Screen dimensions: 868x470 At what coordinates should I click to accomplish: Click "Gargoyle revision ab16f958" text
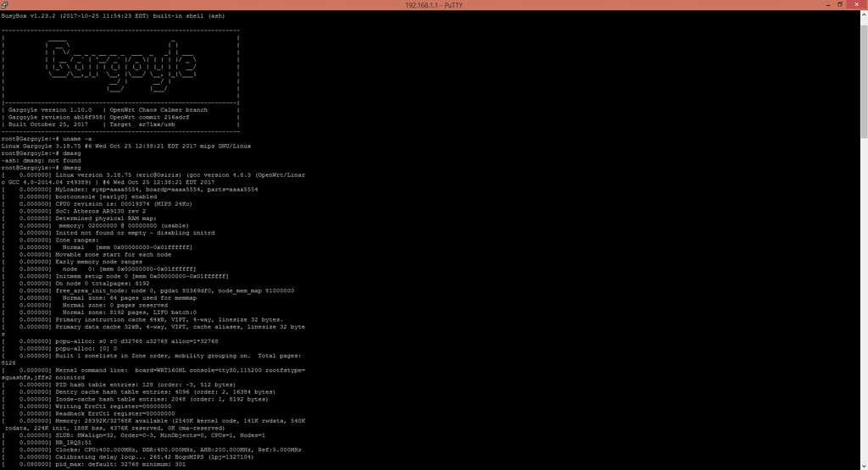pos(55,117)
